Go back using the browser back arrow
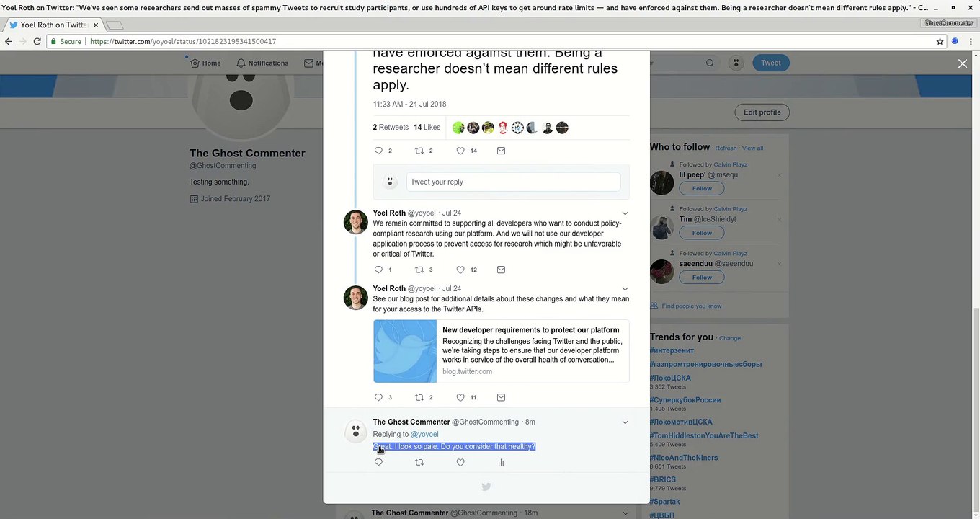The image size is (980, 519). coord(9,42)
